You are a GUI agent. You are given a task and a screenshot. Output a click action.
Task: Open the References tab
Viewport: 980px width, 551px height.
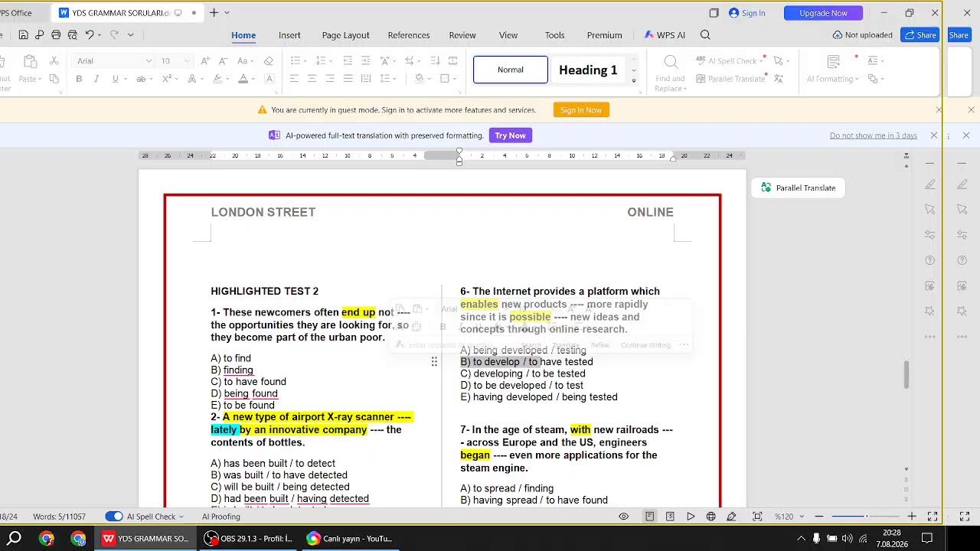coord(409,35)
